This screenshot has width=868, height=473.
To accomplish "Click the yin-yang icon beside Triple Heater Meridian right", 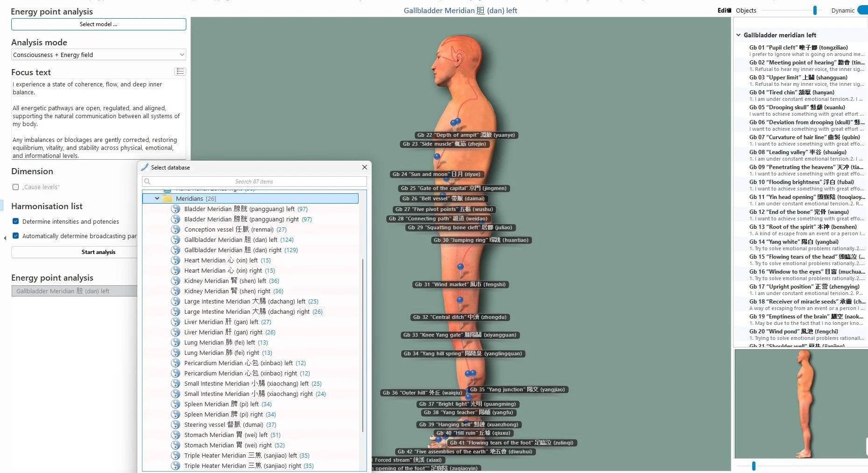I will click(176, 466).
